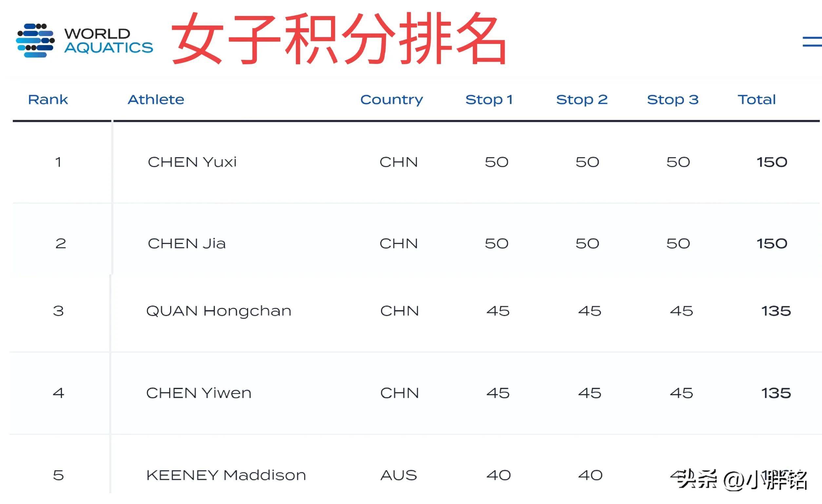Click CHEN Yuxi's total of 150
This screenshot has width=822, height=504.
click(x=772, y=162)
